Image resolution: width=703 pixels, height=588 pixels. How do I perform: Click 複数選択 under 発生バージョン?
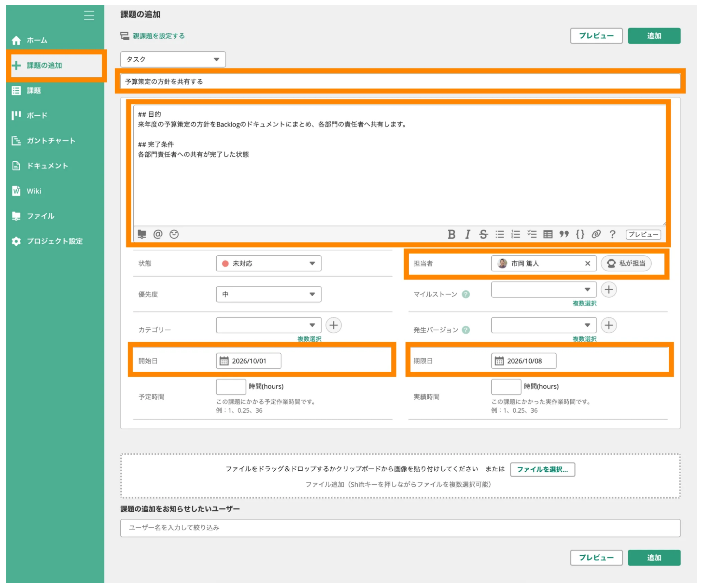click(584, 339)
